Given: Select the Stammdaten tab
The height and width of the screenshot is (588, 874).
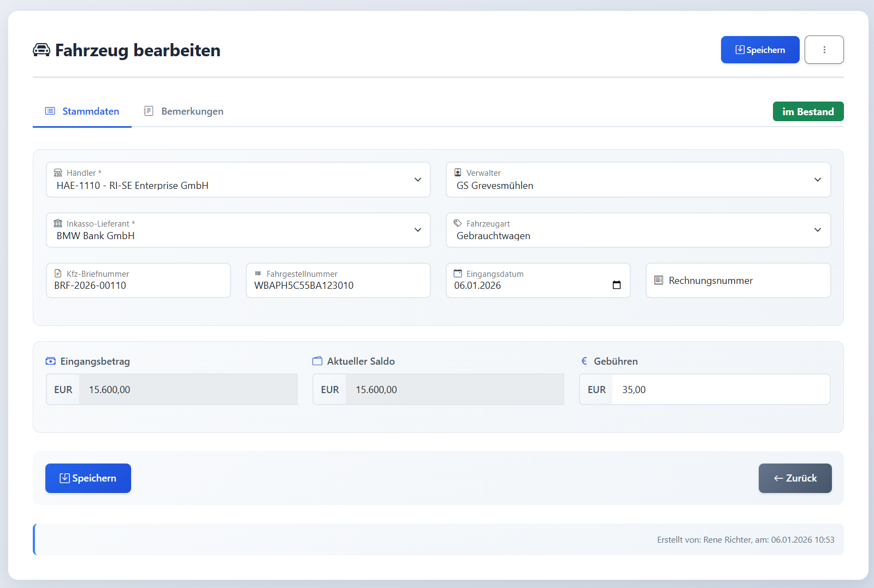Looking at the screenshot, I should [x=82, y=111].
